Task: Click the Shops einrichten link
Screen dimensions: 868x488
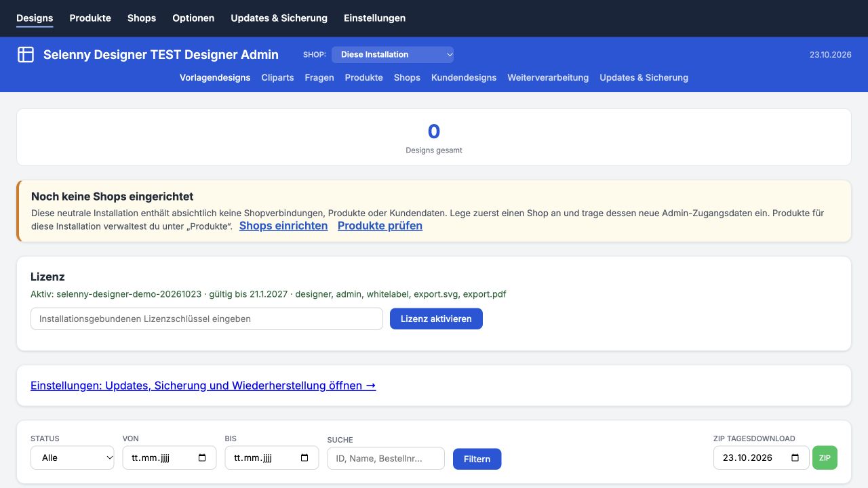Action: (x=283, y=226)
